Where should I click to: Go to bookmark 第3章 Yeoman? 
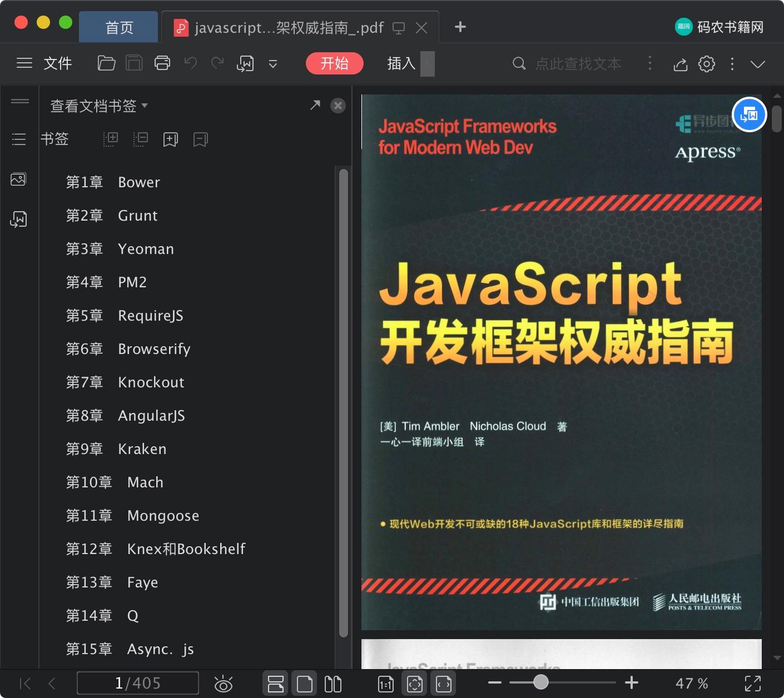click(x=120, y=249)
